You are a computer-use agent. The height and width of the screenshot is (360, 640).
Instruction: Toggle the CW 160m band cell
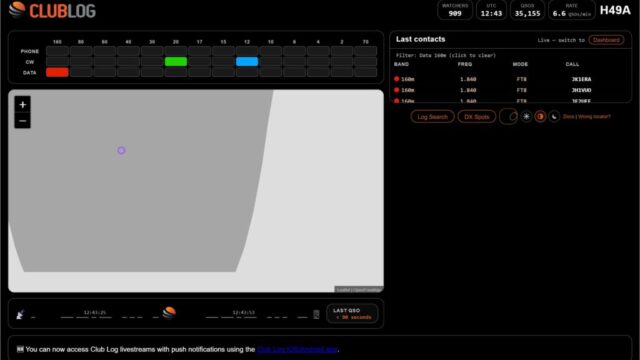click(x=57, y=62)
